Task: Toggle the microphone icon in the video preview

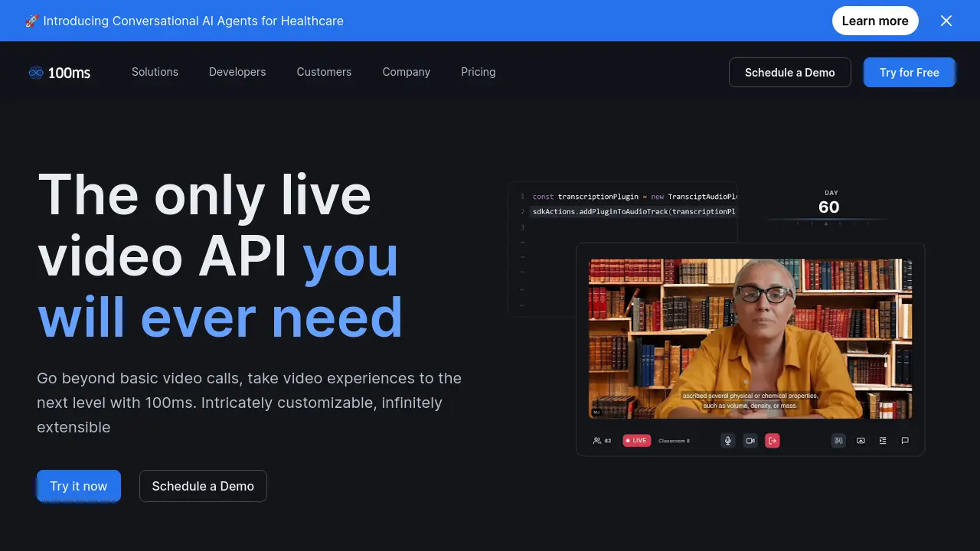Action: [728, 441]
